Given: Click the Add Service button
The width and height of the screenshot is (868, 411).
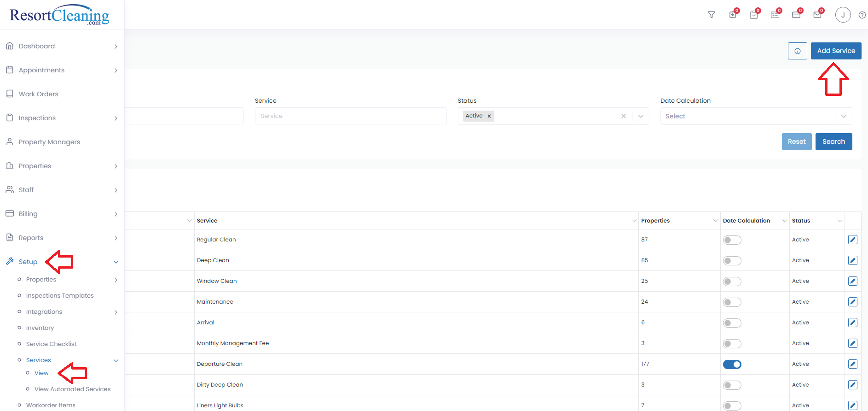Looking at the screenshot, I should pos(836,51).
